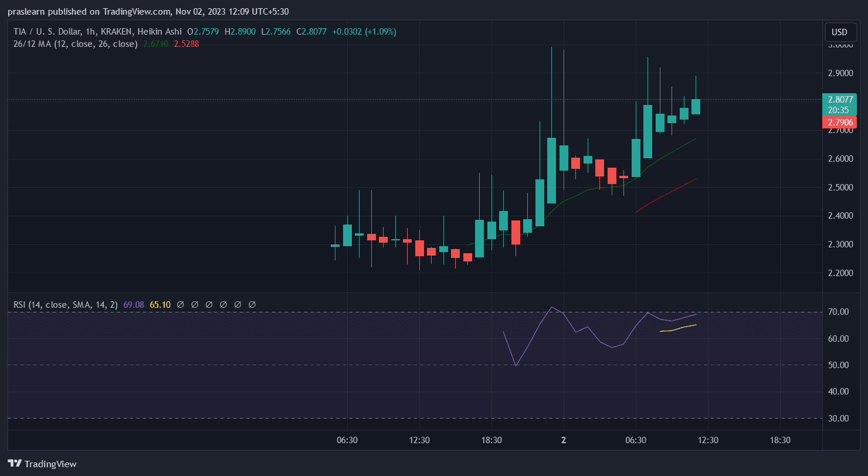Click the last ∅ symbol in RSI legend

252,305
